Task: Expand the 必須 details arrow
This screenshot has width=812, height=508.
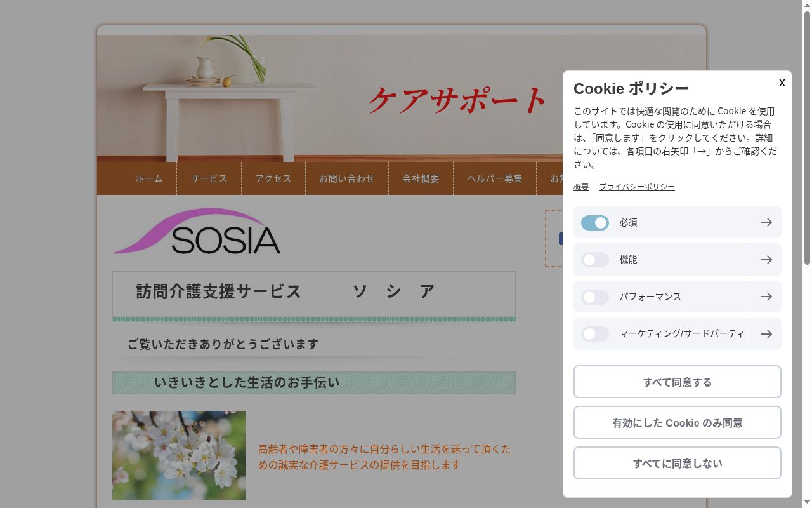Action: [766, 222]
